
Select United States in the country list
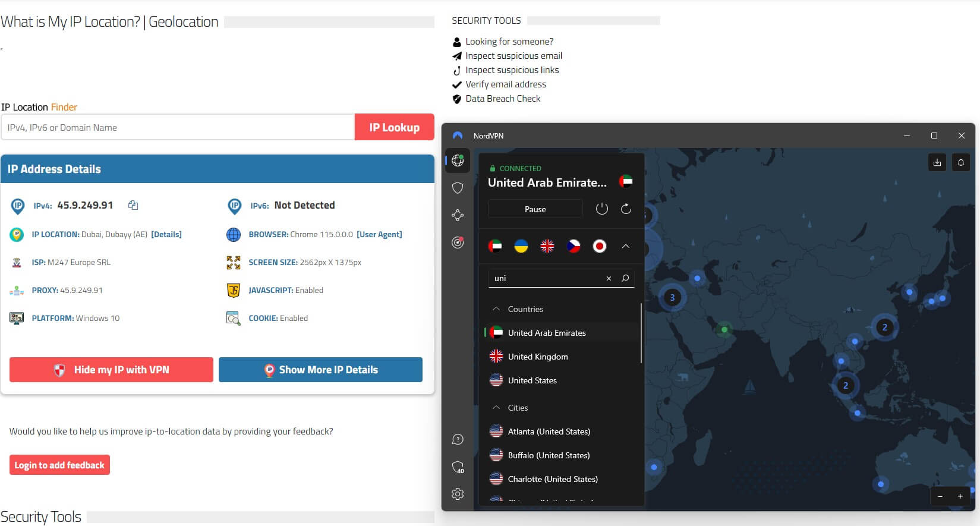[562, 380]
